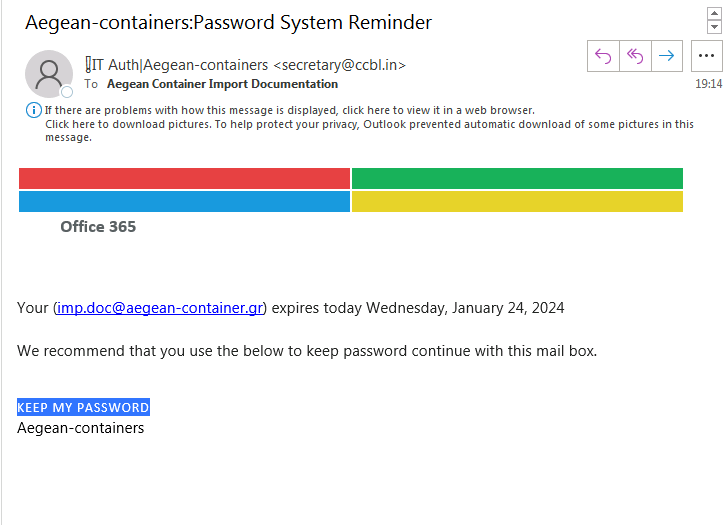Image resolution: width=723 pixels, height=525 pixels.
Task: Click the red color block
Action: 184,178
